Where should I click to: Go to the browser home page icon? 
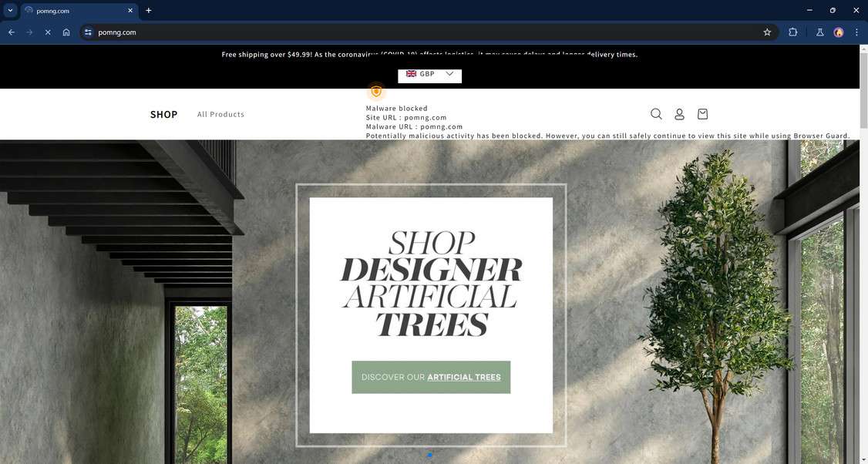[66, 32]
